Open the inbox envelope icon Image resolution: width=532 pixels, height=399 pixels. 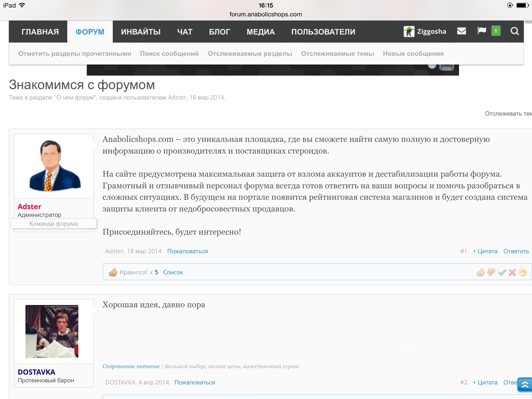(x=461, y=31)
